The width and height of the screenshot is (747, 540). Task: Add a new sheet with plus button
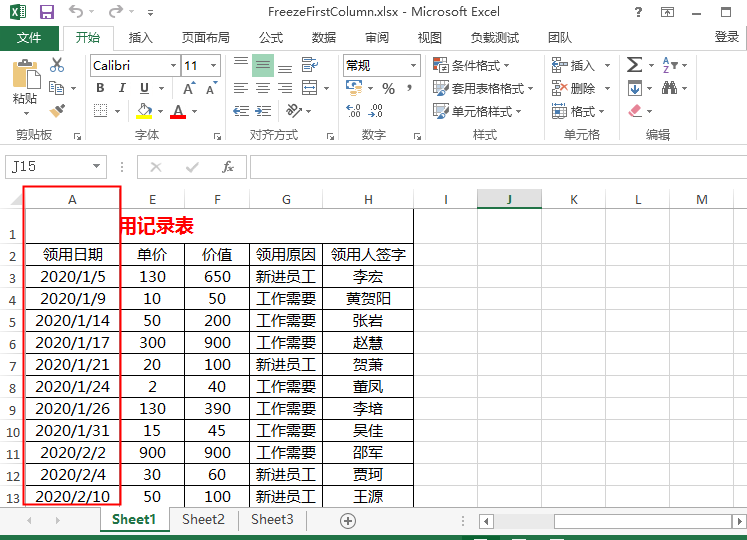(348, 521)
